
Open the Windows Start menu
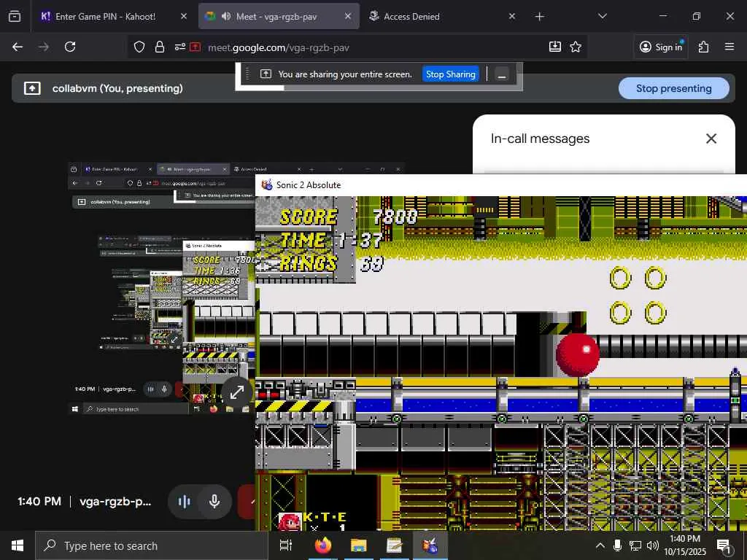[18, 545]
